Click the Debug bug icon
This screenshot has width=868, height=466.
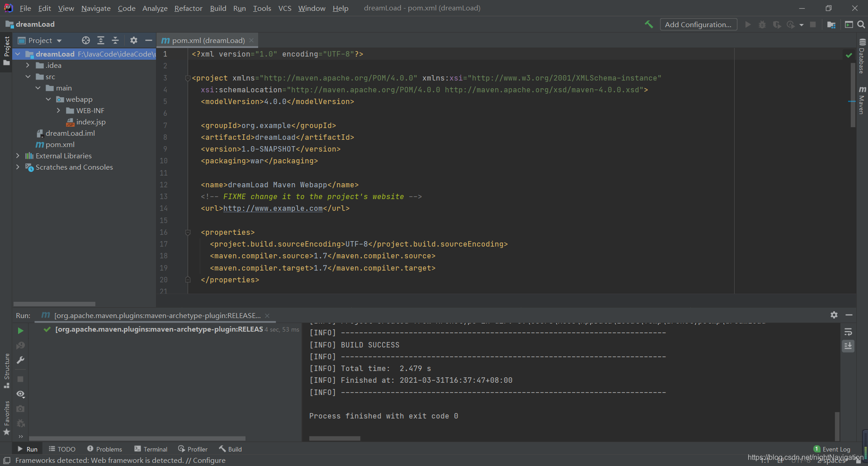click(x=762, y=24)
